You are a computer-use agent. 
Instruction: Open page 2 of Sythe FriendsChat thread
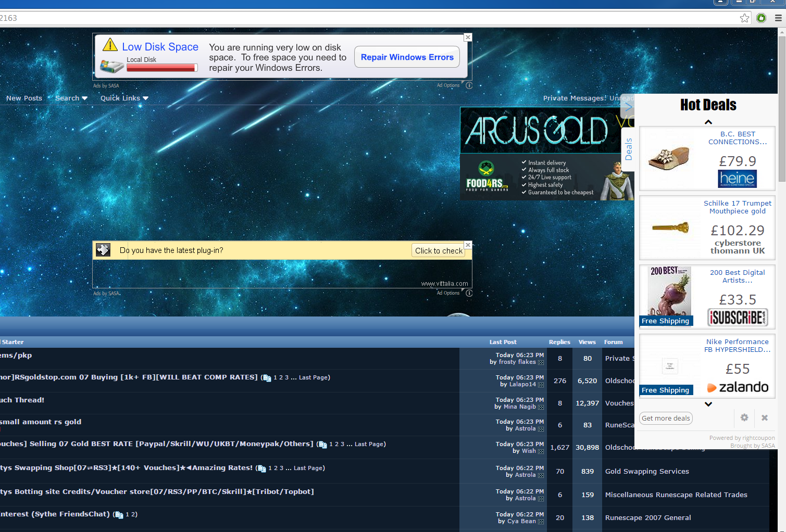pyautogui.click(x=133, y=515)
